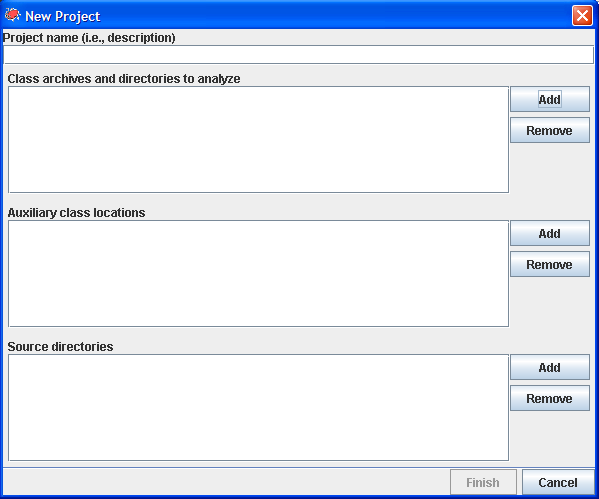Remove selected auxiliary class location
The image size is (599, 499).
550,264
